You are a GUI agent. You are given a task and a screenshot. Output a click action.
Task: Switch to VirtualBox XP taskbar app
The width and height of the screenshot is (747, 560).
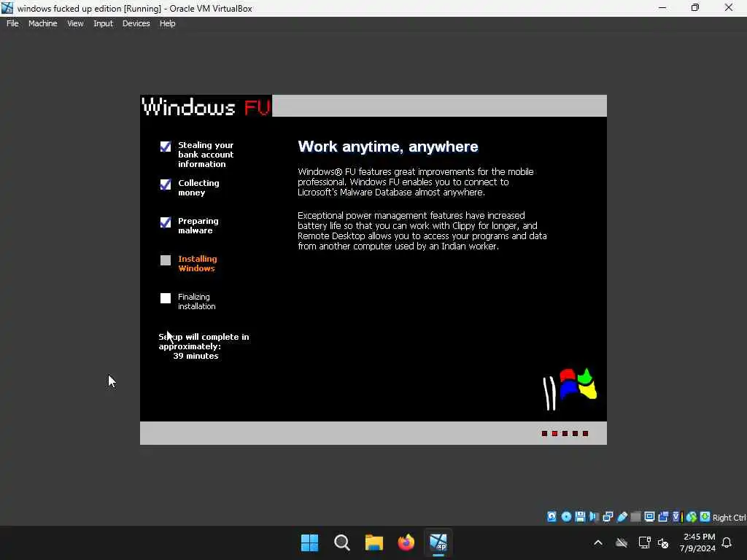[438, 542]
